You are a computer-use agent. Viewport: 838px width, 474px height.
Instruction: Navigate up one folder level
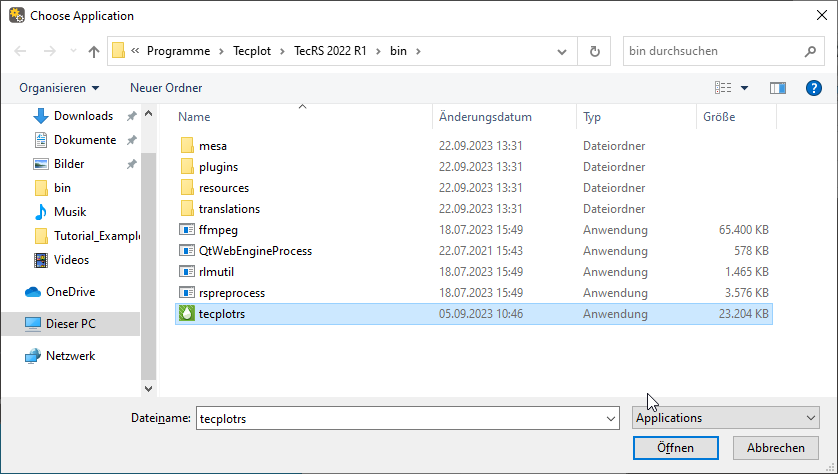(x=94, y=51)
